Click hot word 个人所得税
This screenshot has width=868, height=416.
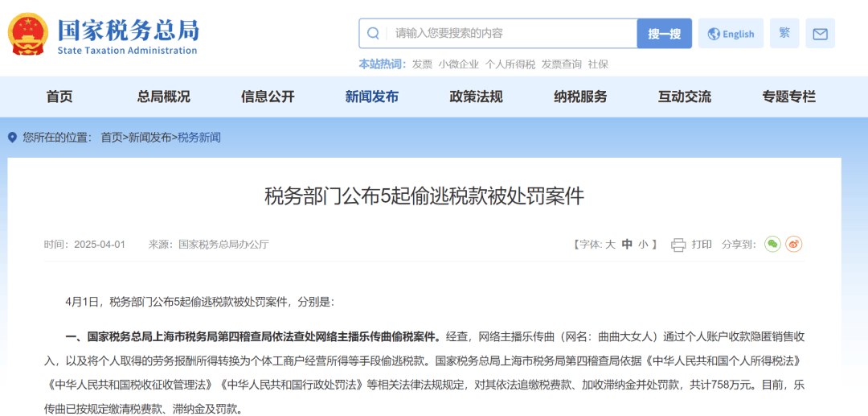pos(510,64)
